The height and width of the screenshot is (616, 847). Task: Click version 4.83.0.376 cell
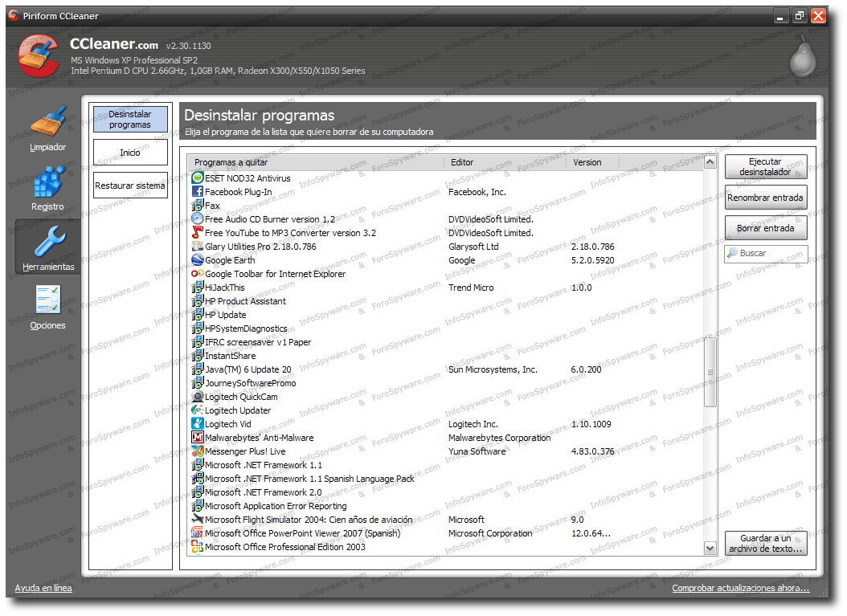(x=592, y=451)
